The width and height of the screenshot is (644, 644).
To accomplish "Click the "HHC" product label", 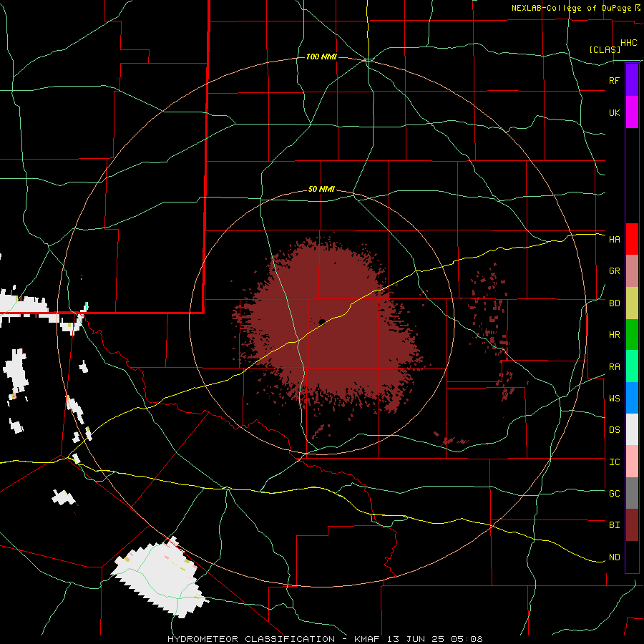I will [628, 43].
